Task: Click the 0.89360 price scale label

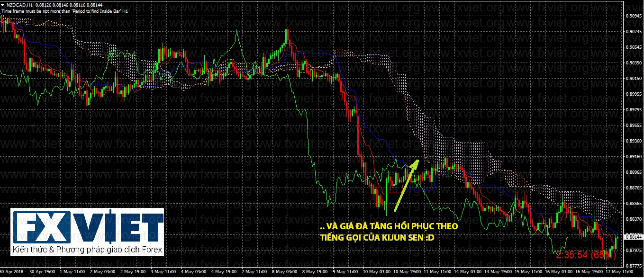Action: point(633,141)
